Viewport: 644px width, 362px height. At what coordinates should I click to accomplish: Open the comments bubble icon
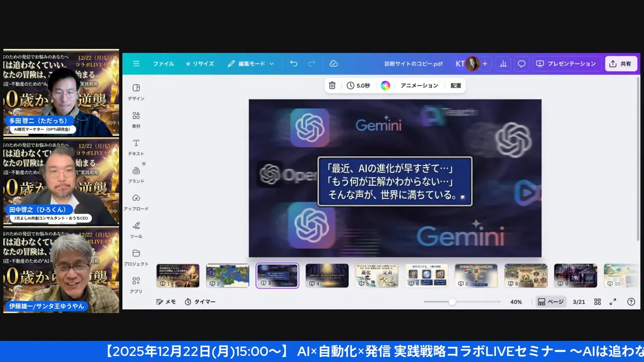[521, 63]
